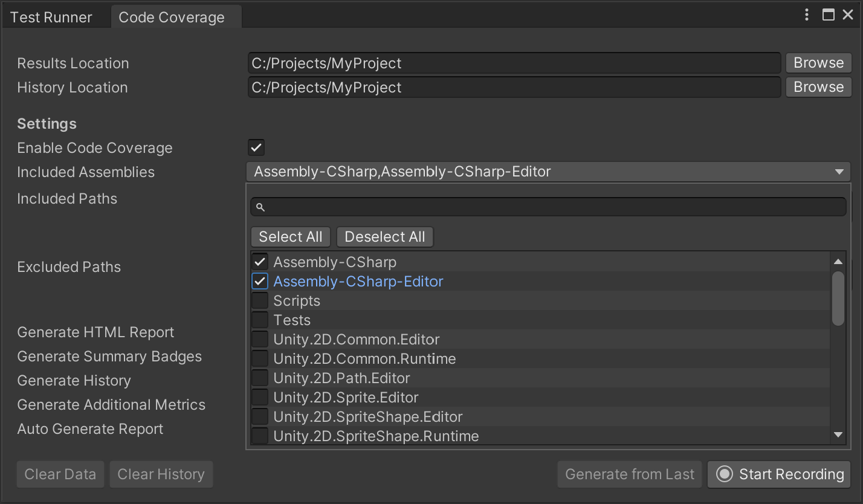Switch to the Test Runner tab
The image size is (863, 504).
point(50,16)
